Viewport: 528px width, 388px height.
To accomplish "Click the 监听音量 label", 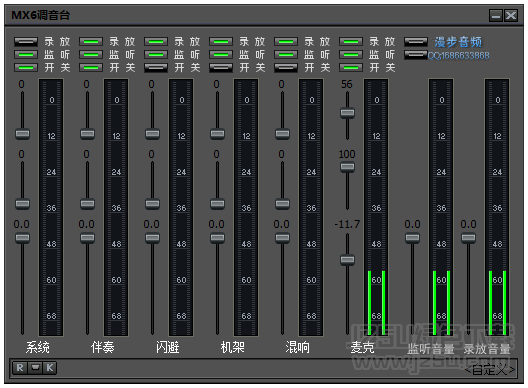I will (x=431, y=349).
